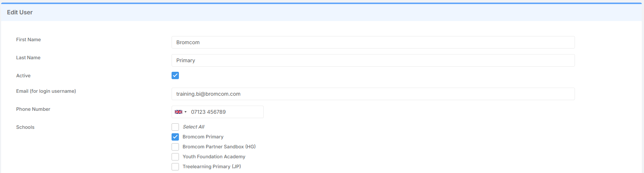Click the Phone Number label
This screenshot has width=644, height=173.
(x=33, y=109)
